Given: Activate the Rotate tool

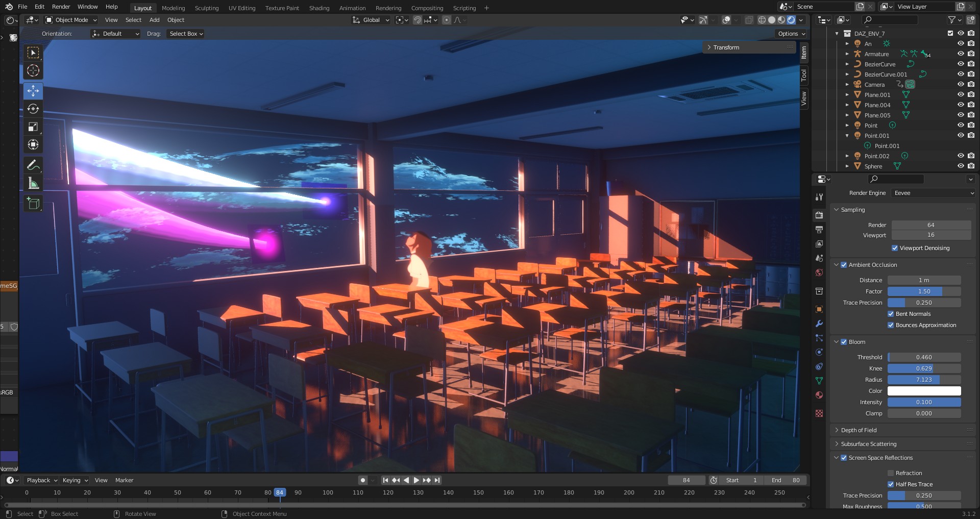Looking at the screenshot, I should [33, 109].
